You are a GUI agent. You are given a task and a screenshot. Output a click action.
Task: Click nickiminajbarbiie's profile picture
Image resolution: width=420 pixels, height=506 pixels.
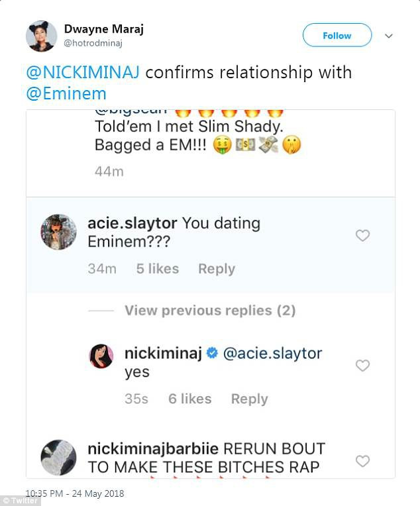click(59, 457)
